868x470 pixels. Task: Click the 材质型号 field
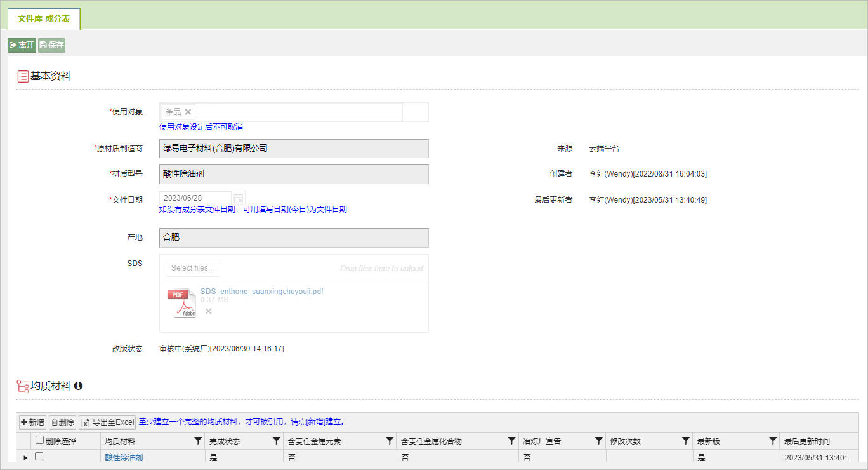pos(294,174)
